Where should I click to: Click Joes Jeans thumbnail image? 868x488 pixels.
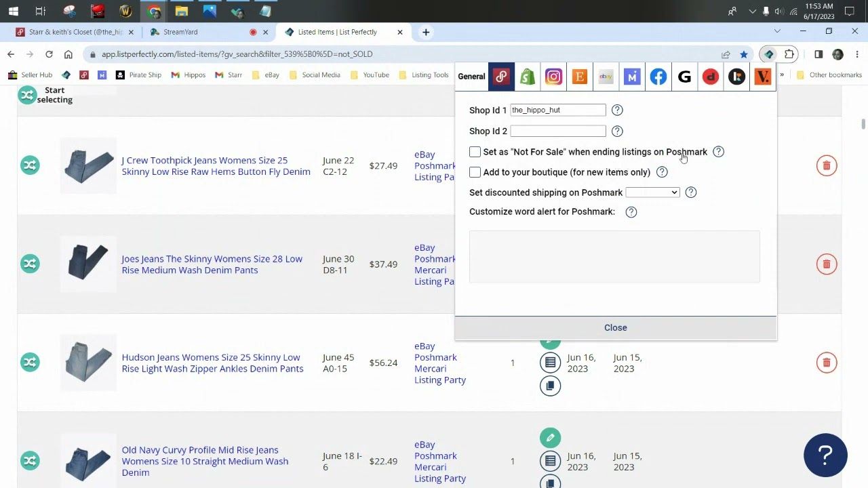point(88,264)
